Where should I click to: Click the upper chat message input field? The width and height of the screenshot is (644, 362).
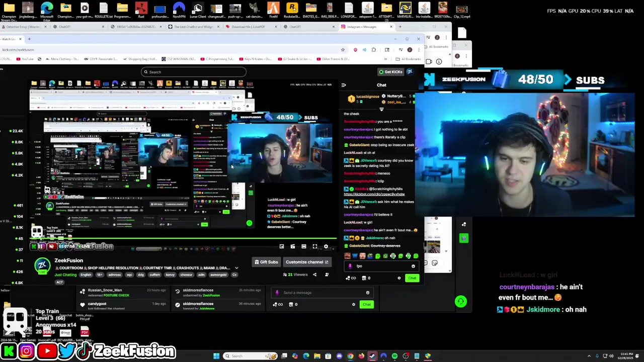click(x=381, y=266)
